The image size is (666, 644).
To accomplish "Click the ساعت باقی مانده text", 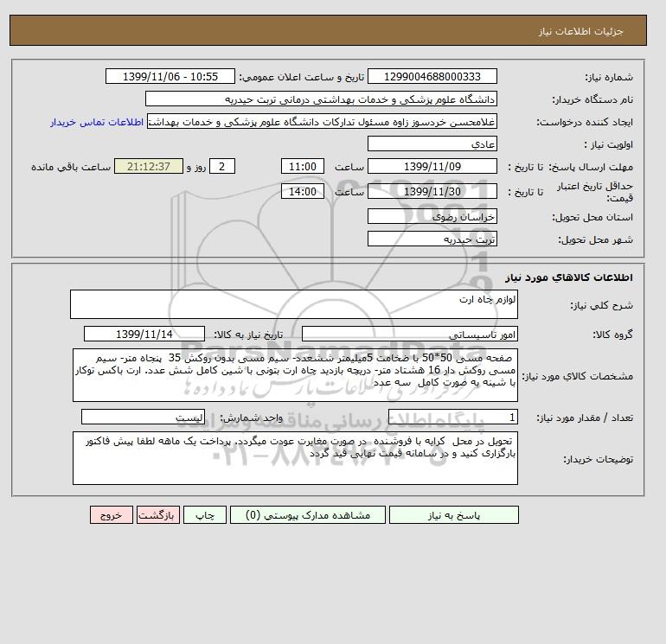I will [x=71, y=167].
